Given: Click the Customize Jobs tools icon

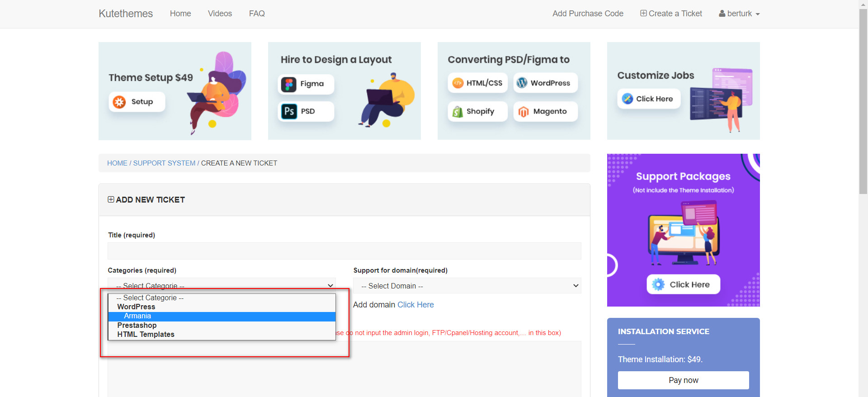Looking at the screenshot, I should (x=627, y=99).
